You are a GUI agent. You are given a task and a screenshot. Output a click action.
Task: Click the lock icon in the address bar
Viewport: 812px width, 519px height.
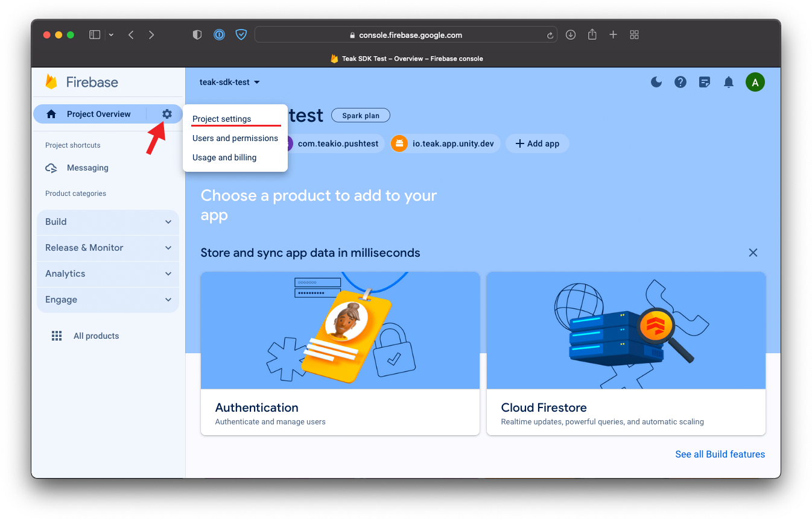[353, 35]
